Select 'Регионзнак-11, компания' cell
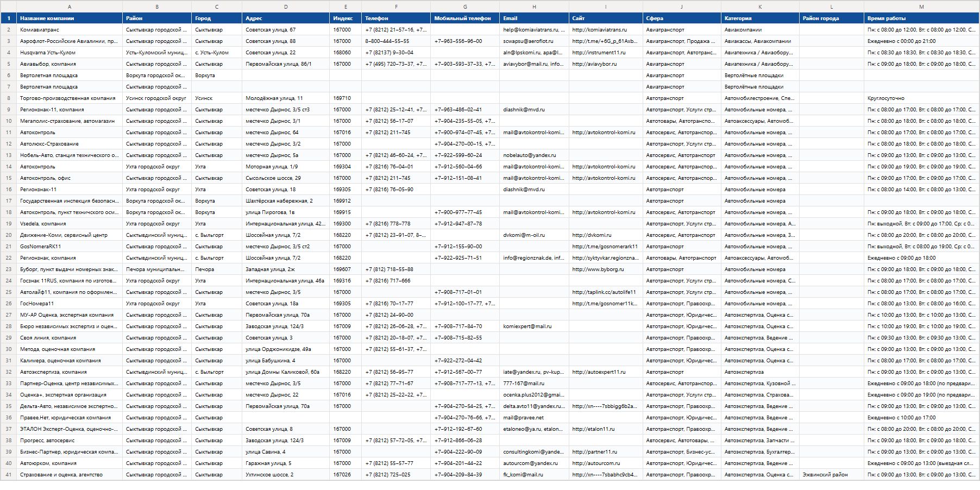The height and width of the screenshot is (490, 980). [x=70, y=110]
